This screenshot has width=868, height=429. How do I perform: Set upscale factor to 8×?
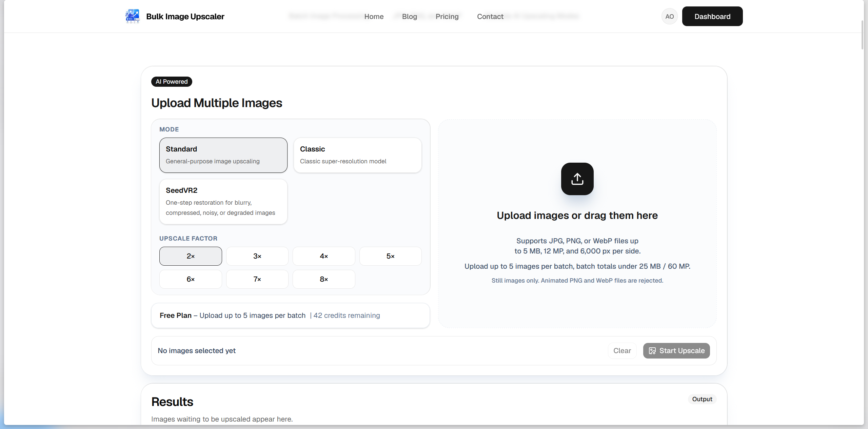click(x=324, y=279)
